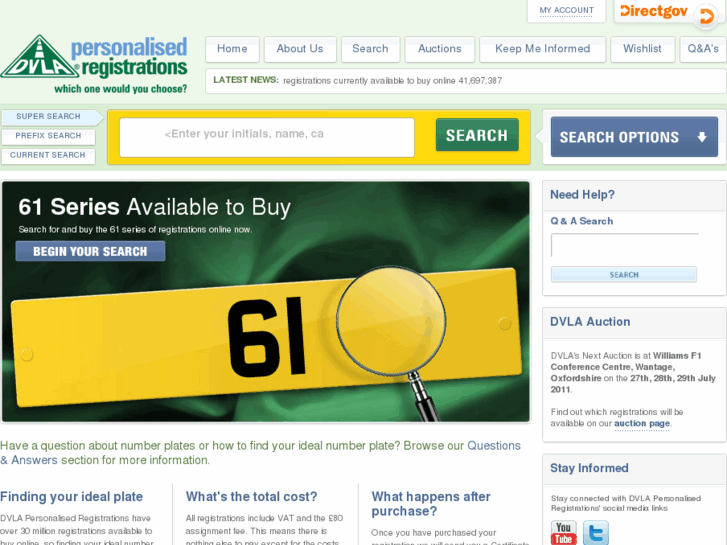Click the green SEARCH button
This screenshot has height=545, width=727.
[477, 135]
